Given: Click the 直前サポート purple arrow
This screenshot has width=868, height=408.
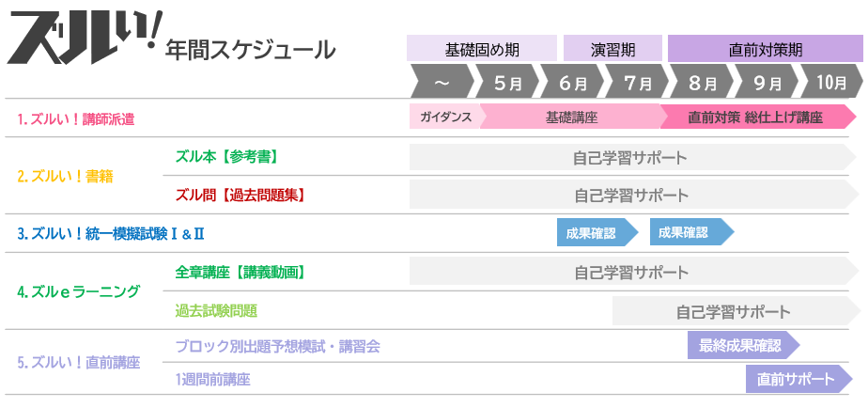Looking at the screenshot, I should click(795, 379).
